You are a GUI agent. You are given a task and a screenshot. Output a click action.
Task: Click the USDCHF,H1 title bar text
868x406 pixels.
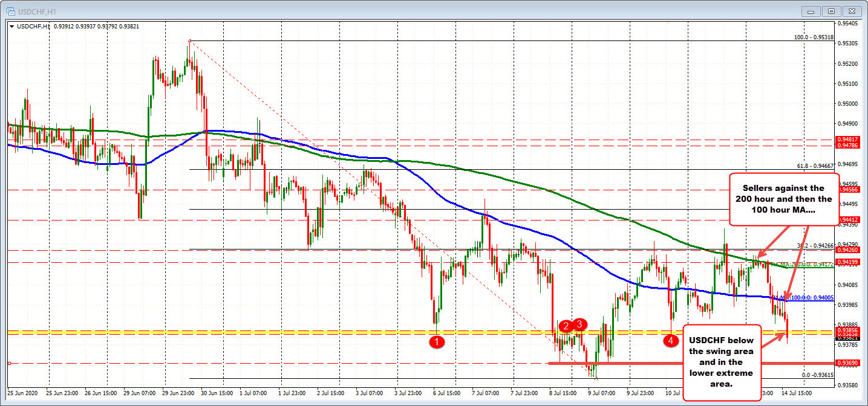pos(36,11)
